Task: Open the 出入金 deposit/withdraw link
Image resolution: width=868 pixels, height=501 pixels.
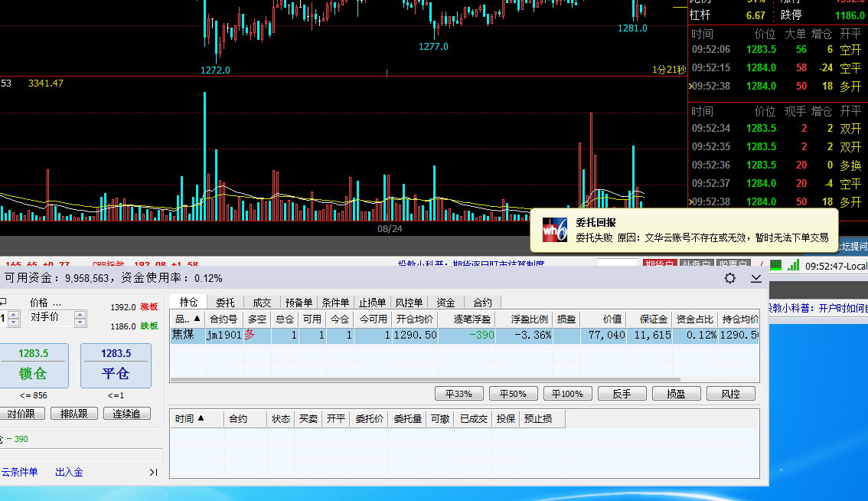Action: (69, 473)
